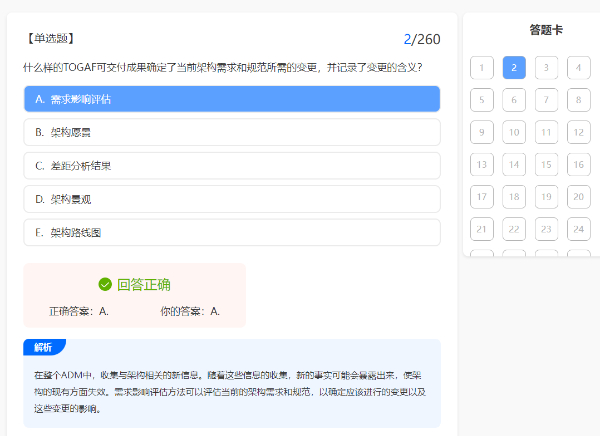Click the 【单选题】 question type label
The image size is (600, 436).
click(x=51, y=38)
